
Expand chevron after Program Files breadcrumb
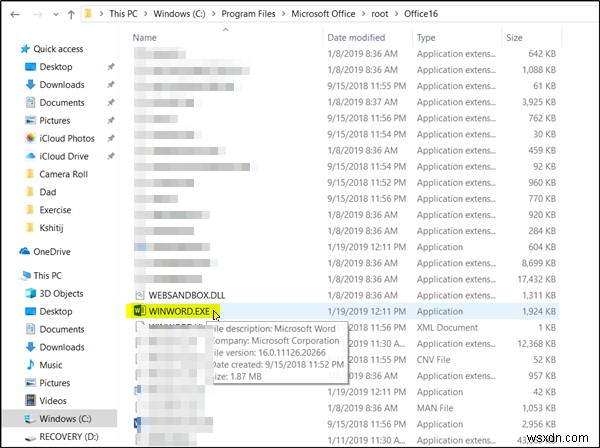[x=284, y=14]
